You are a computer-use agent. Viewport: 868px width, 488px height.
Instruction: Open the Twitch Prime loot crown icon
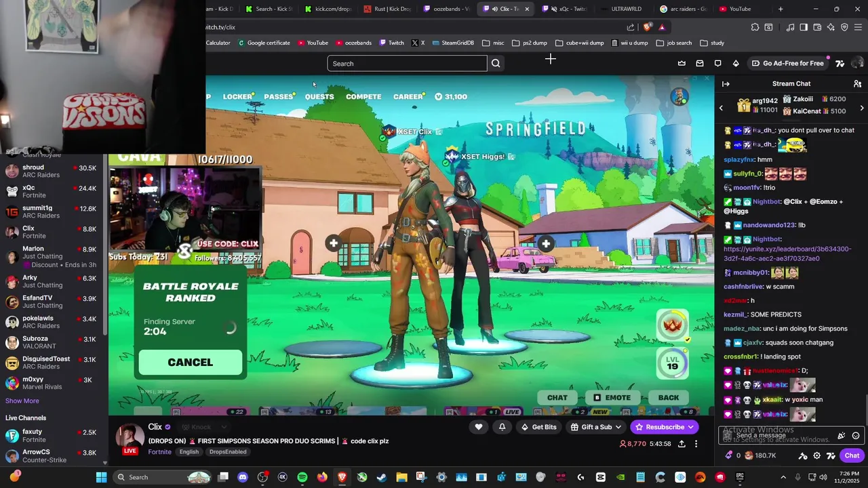[x=682, y=63]
